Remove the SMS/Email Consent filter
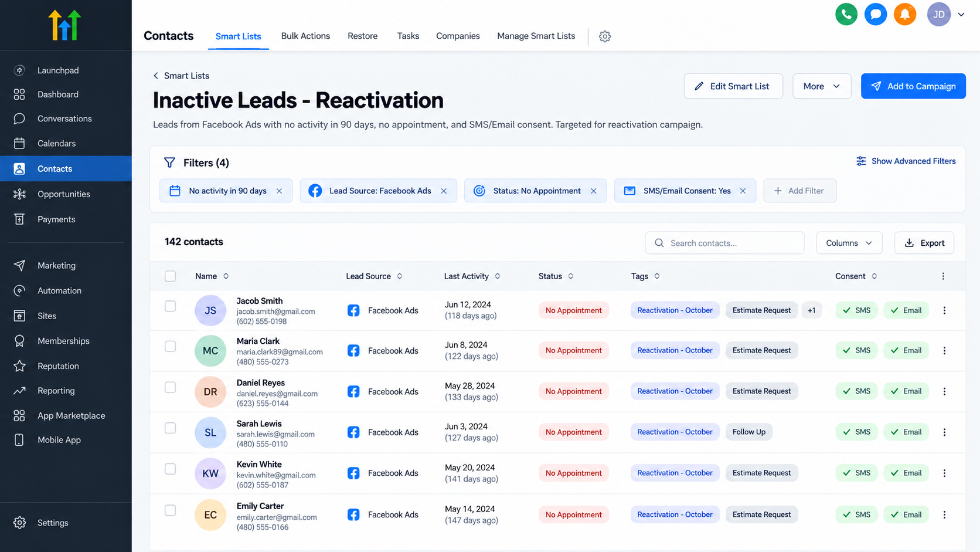 point(743,191)
